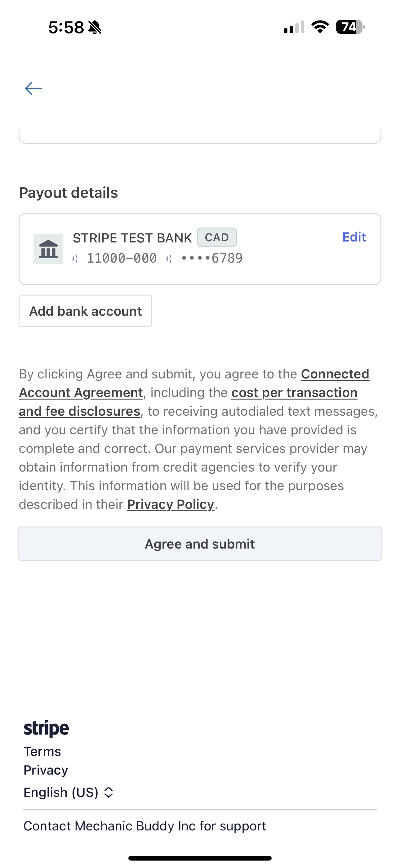The height and width of the screenshot is (868, 400).
Task: Click the language selector chevron arrows
Action: pos(109,793)
